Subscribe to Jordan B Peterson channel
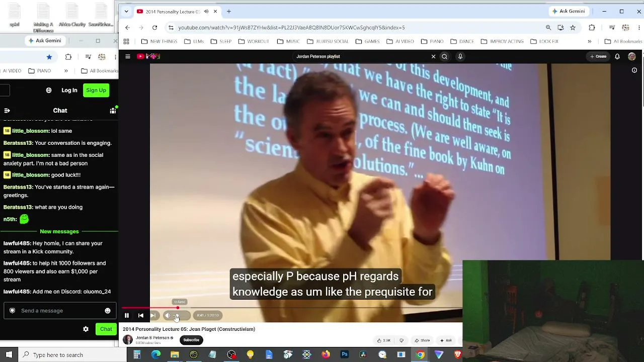 pyautogui.click(x=191, y=340)
